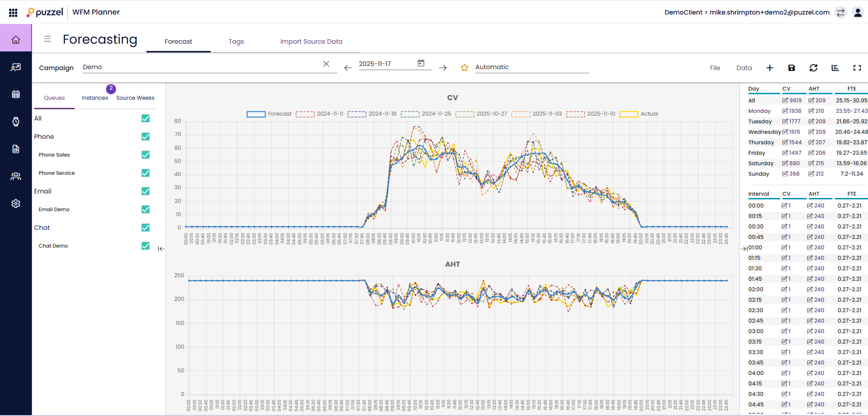Click the star favorite icon near Automatic
Viewport: 868px width, 416px height.
pos(464,68)
